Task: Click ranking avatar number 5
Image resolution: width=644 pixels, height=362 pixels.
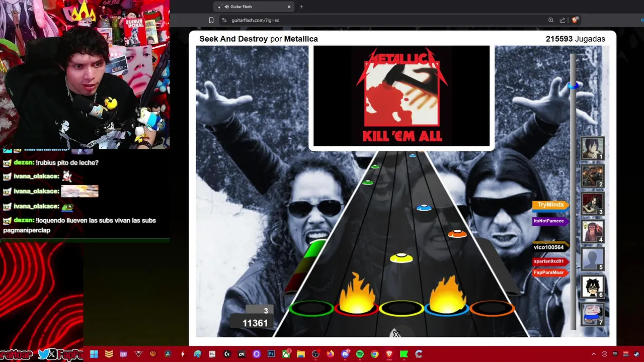Action: [593, 259]
